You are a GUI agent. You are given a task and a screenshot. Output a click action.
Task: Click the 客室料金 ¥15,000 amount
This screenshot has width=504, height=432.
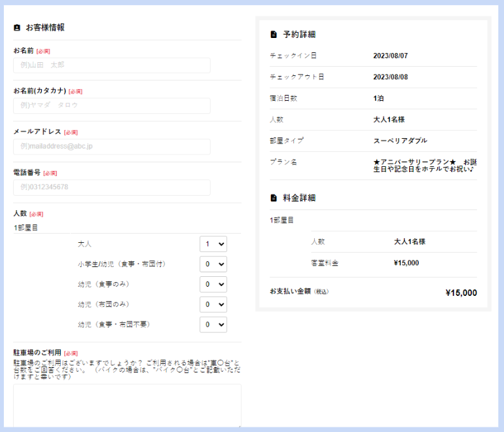[x=406, y=263]
